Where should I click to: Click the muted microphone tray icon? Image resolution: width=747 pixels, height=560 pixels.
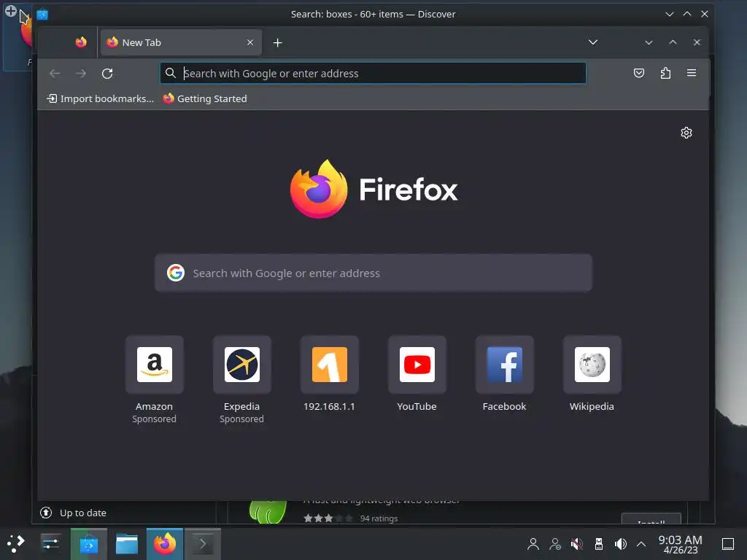coord(576,544)
